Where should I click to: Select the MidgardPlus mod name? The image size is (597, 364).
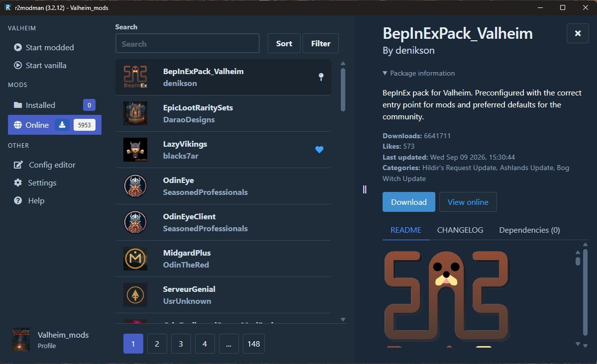click(x=186, y=253)
